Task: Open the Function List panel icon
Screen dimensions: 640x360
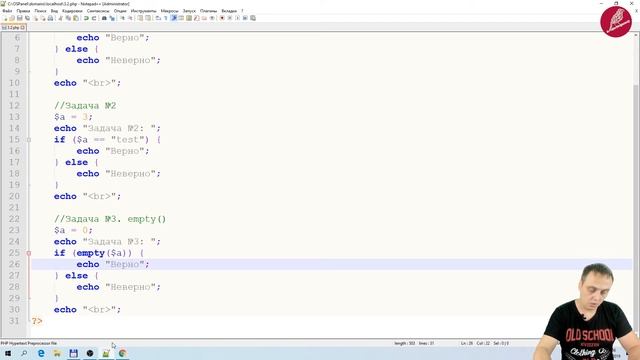Action: [x=197, y=18]
